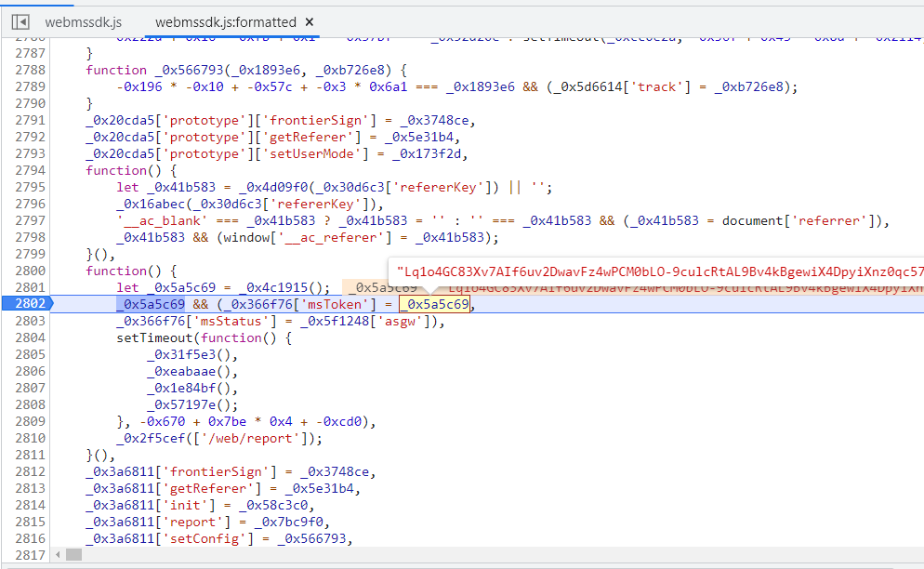Switch to the webmssdk.js tab

point(83,22)
